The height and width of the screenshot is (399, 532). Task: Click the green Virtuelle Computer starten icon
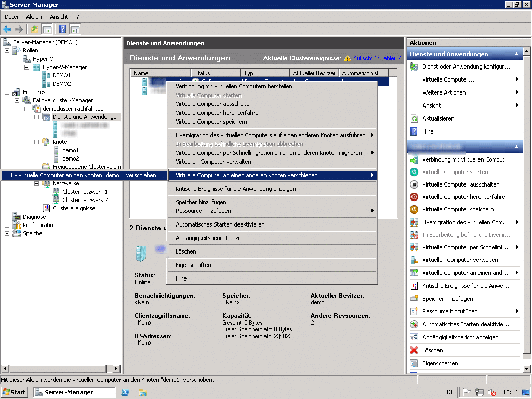coord(414,172)
